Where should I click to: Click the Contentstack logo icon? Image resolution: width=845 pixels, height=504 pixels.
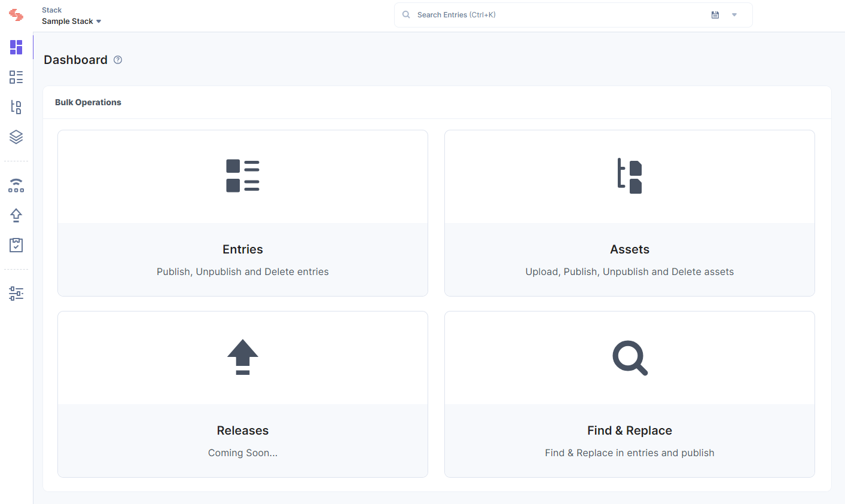(x=16, y=16)
